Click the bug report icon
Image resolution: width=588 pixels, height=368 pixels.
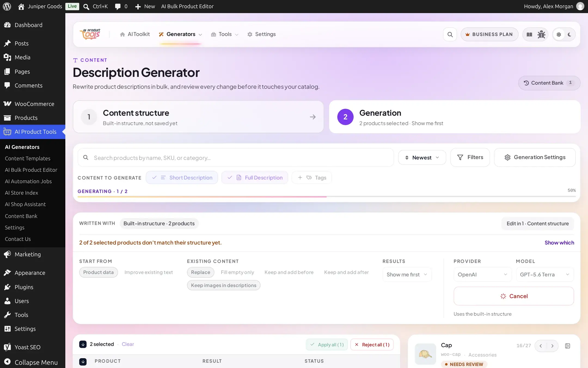click(x=541, y=34)
